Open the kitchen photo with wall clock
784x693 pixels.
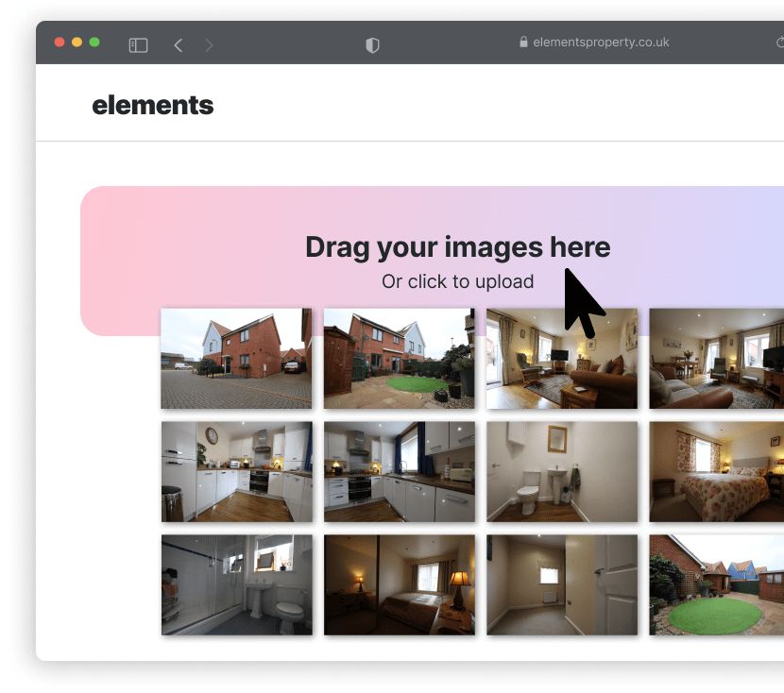coord(236,472)
